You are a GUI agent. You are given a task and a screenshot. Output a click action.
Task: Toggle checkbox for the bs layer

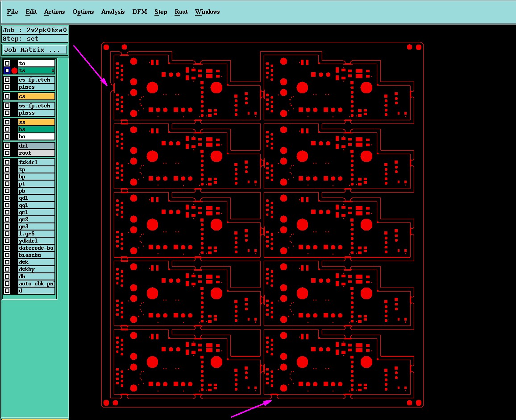(7, 129)
